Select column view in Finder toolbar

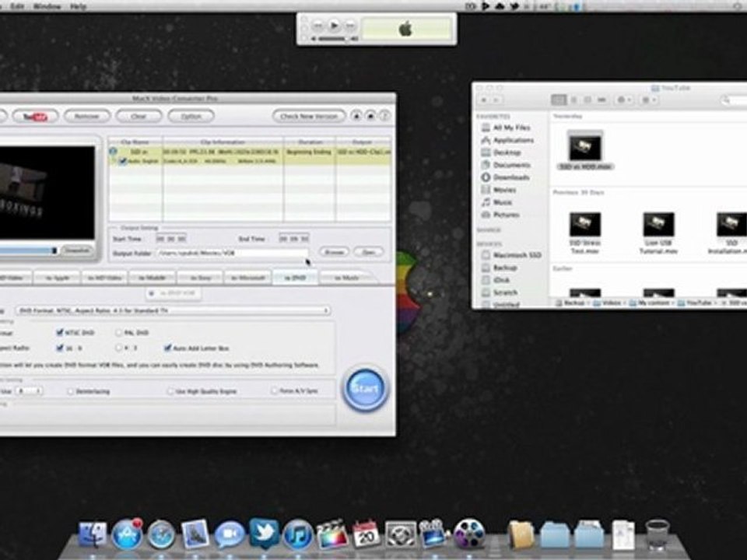point(587,100)
